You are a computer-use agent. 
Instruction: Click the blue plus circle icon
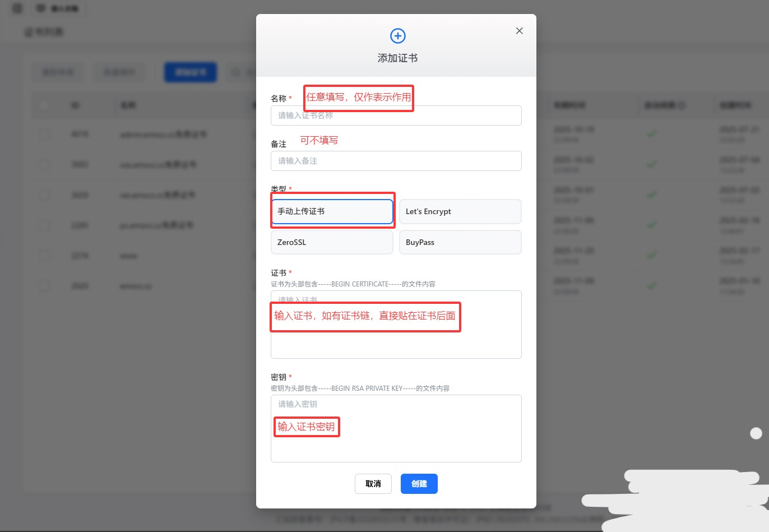[x=397, y=36]
